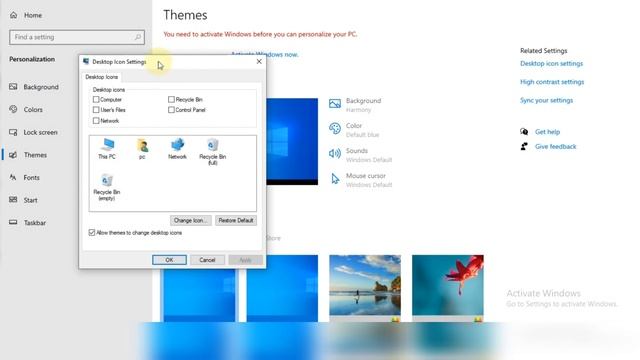
Task: Click the Give feedback link
Action: click(556, 147)
